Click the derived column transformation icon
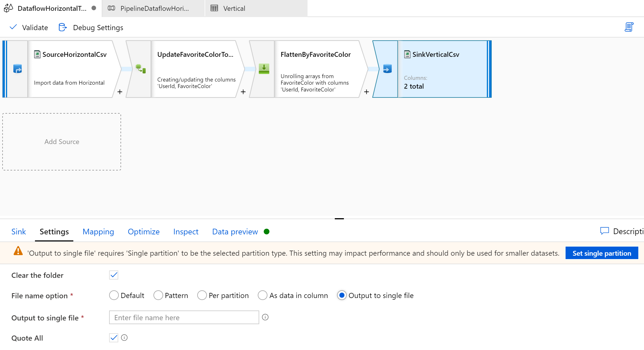This screenshot has height=350, width=644. pyautogui.click(x=141, y=69)
